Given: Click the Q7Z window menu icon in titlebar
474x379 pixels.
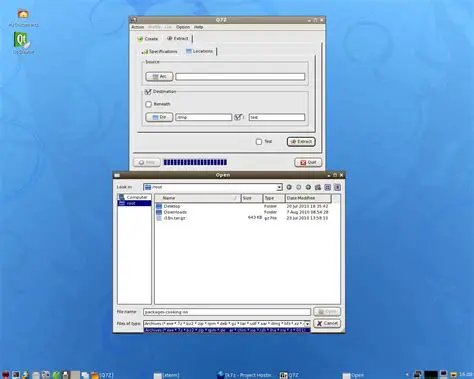Looking at the screenshot, I should click(133, 20).
